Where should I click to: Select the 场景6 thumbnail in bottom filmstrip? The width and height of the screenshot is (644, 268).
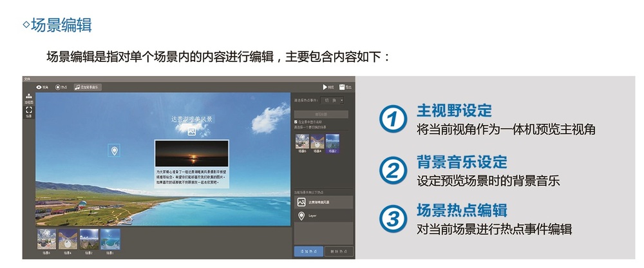point(46,242)
